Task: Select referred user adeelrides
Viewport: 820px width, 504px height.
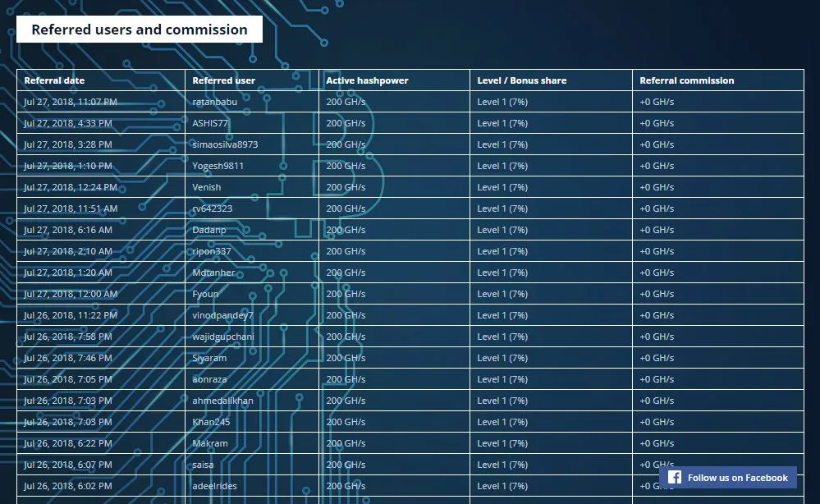Action: pos(214,486)
